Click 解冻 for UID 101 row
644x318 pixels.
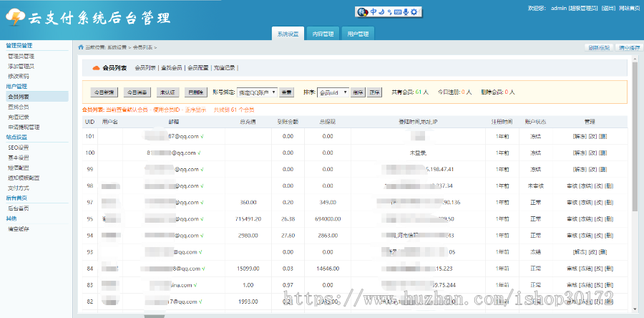pos(580,136)
